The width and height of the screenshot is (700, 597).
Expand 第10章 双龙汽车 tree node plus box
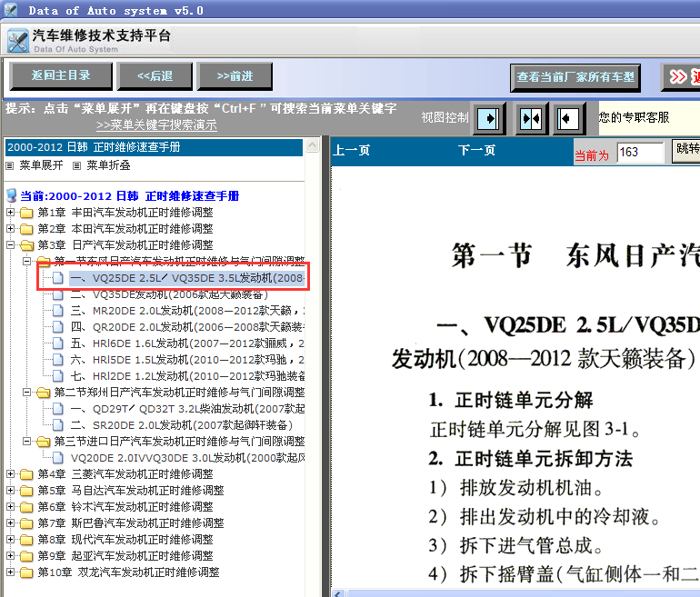click(10, 572)
